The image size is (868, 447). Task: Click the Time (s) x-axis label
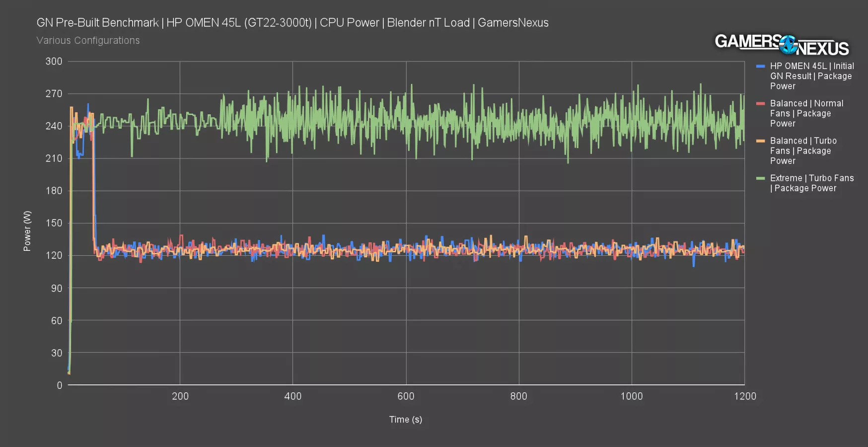click(405, 419)
